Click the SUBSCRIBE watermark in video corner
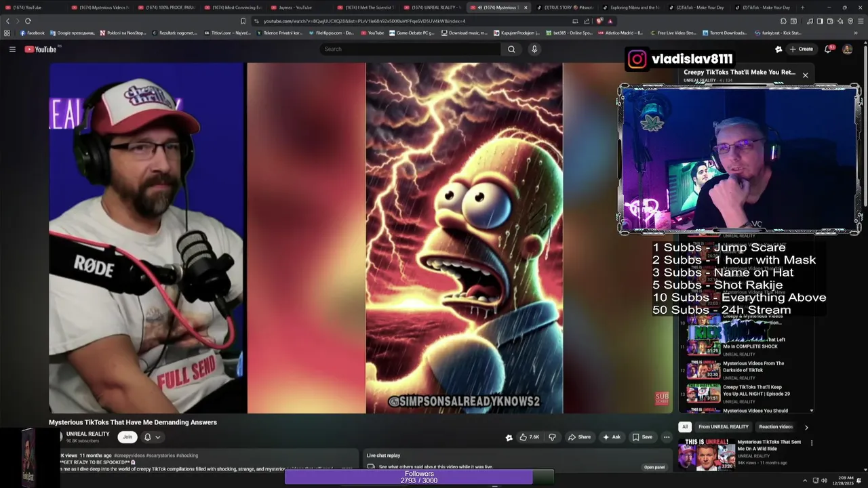Screen dimensions: 868x488 (x=662, y=399)
